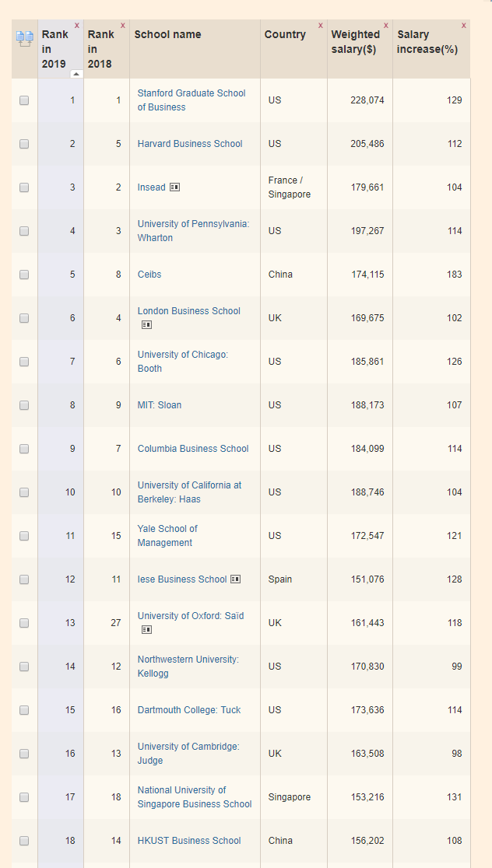The height and width of the screenshot is (868, 492).
Task: Tick the Cambridge Judge row checkbox
Action: tap(24, 754)
